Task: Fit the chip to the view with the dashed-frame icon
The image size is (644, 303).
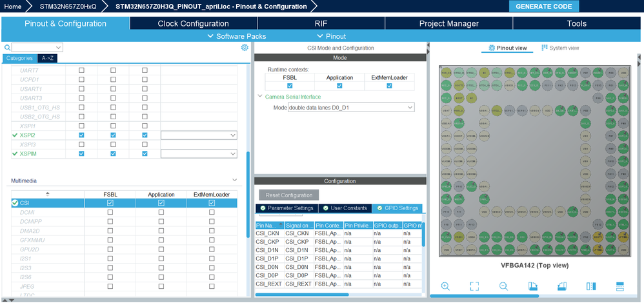Action: (474, 286)
